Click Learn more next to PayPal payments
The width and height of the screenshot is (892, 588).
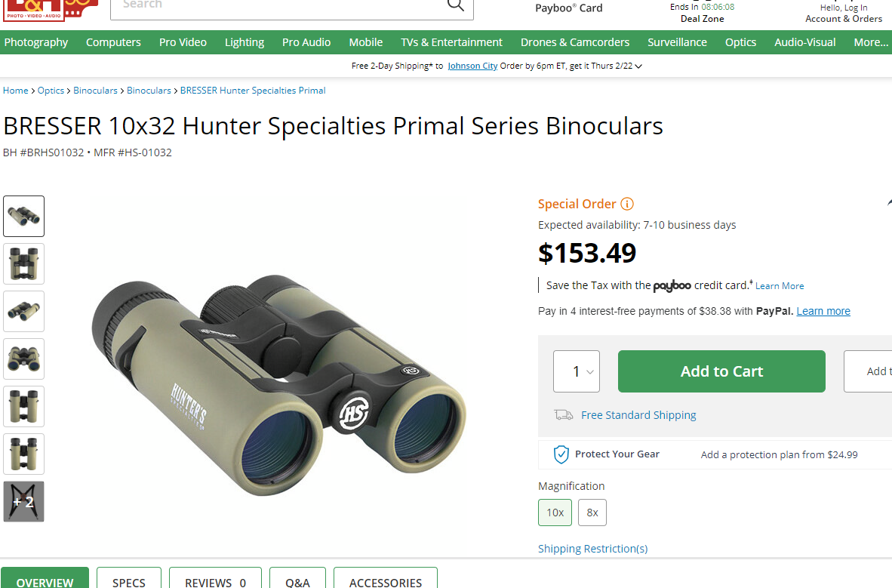(823, 310)
